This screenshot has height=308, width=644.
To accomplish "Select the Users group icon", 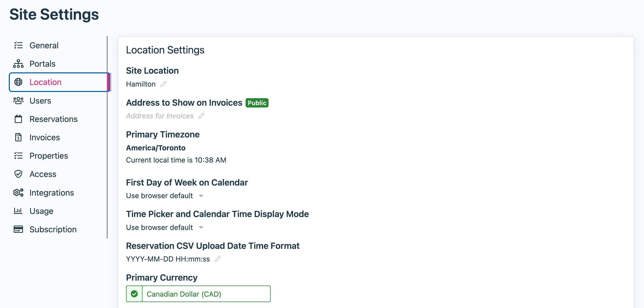I will tap(18, 101).
